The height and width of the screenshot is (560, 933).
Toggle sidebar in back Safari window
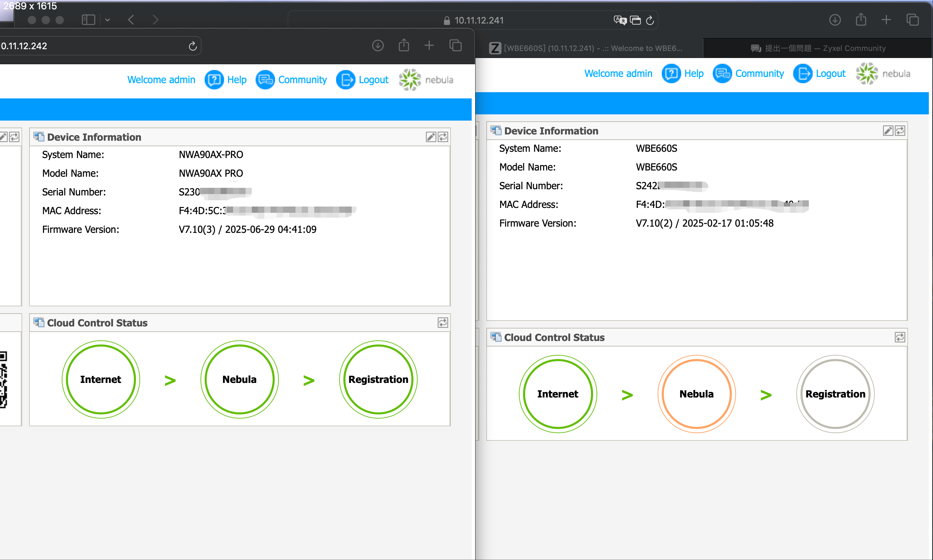point(88,20)
